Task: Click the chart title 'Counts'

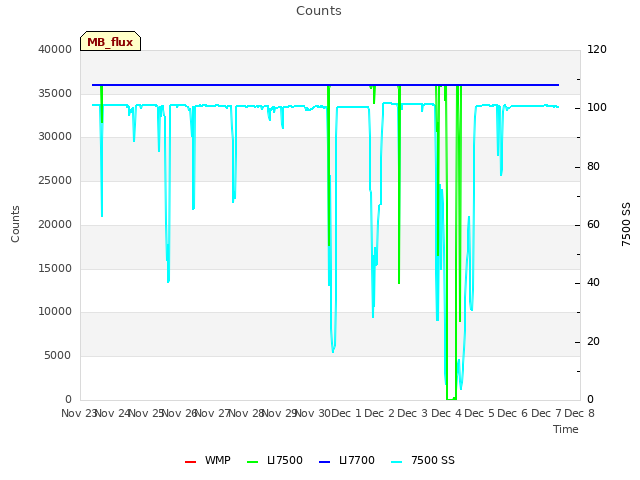Action: [x=319, y=11]
